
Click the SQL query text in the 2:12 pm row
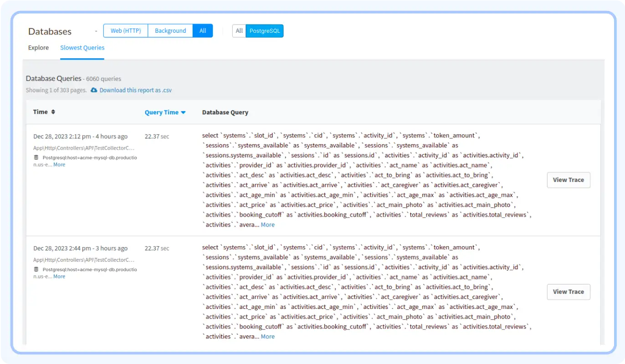[367, 180]
